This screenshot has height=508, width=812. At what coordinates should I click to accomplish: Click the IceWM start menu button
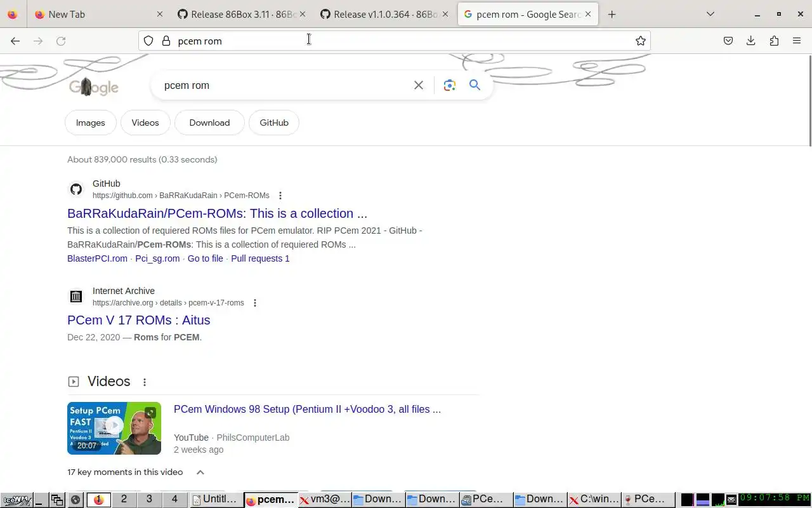(16, 500)
